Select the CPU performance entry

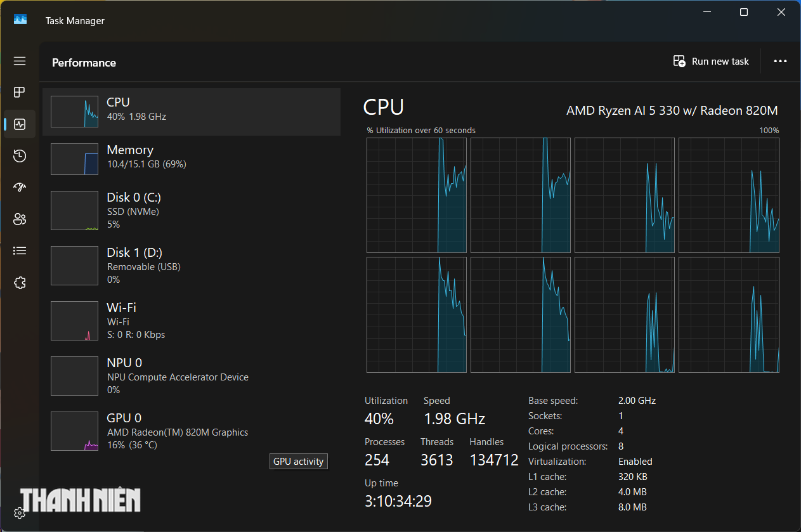coord(192,112)
